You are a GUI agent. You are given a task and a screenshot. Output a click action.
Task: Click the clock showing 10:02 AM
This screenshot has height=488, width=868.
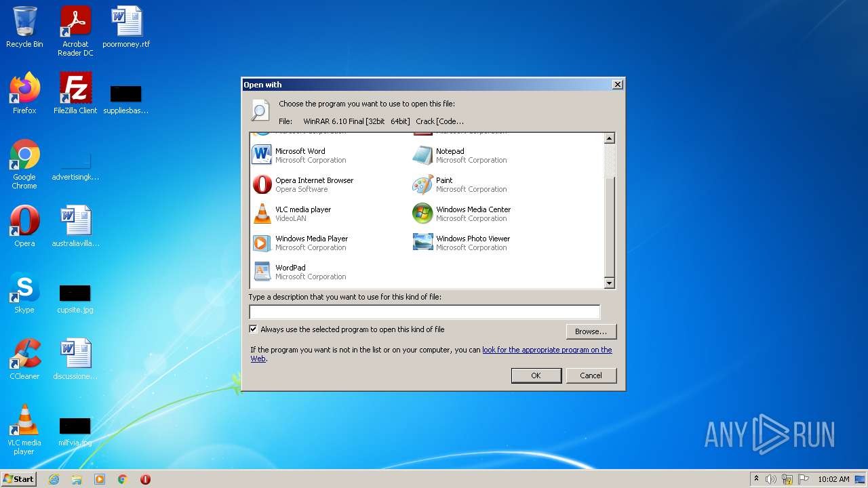[833, 479]
